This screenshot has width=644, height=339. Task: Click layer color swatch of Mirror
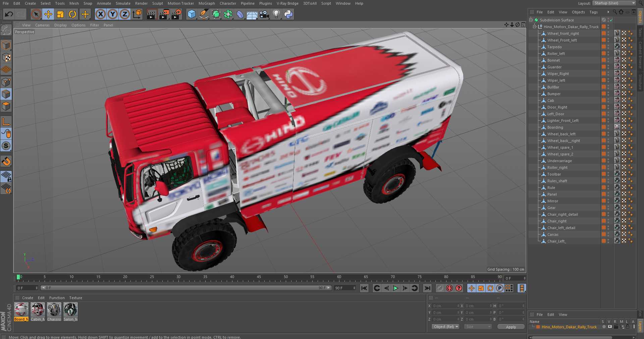603,201
